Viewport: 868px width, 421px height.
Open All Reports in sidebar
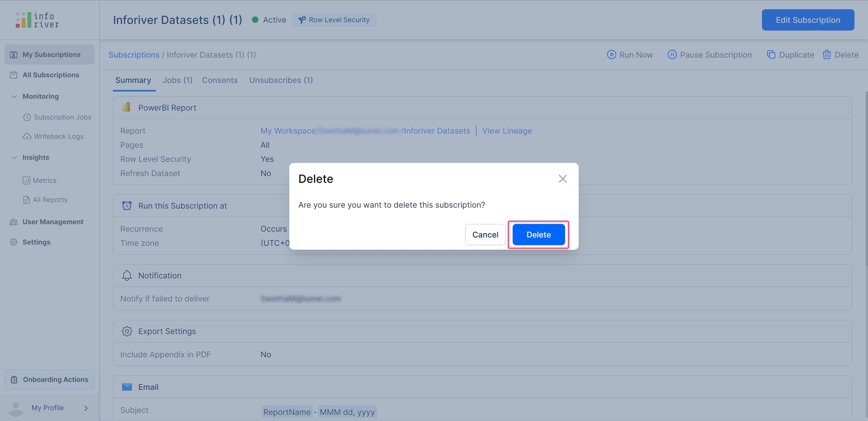coord(50,200)
